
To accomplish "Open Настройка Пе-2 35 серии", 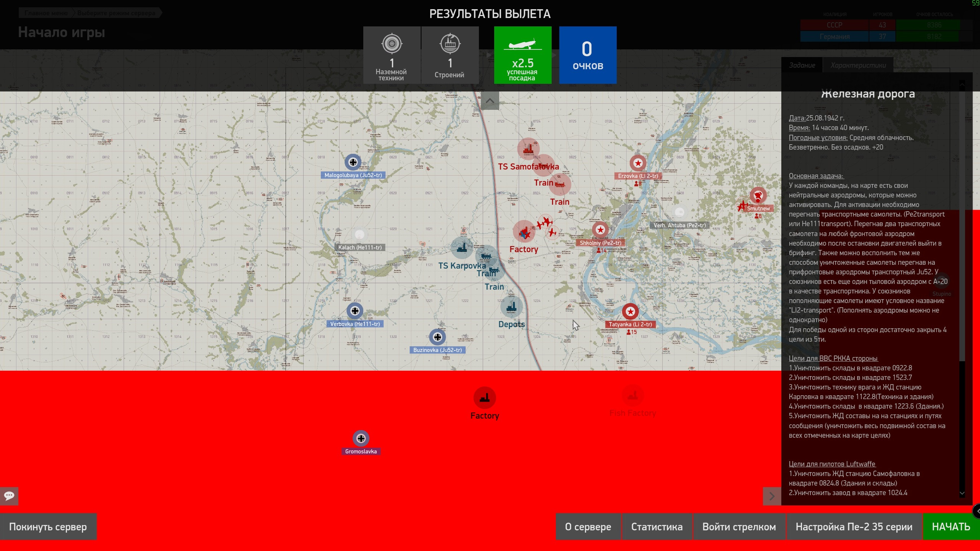I will [854, 527].
